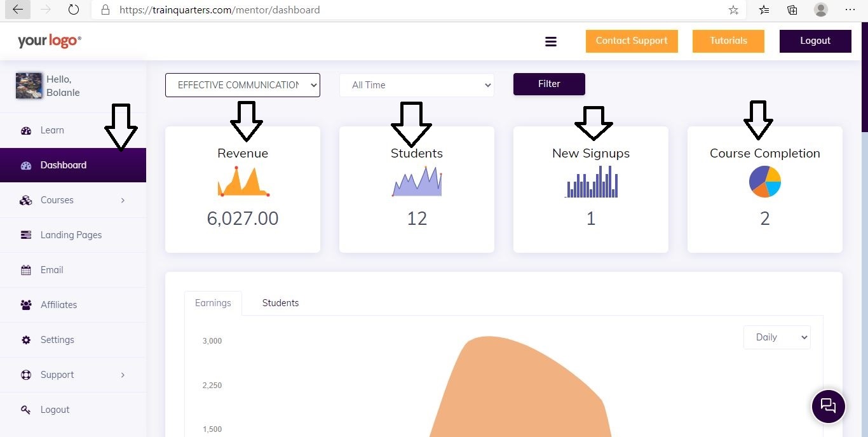Open Learn in the sidebar
The image size is (868, 437).
click(73, 130)
